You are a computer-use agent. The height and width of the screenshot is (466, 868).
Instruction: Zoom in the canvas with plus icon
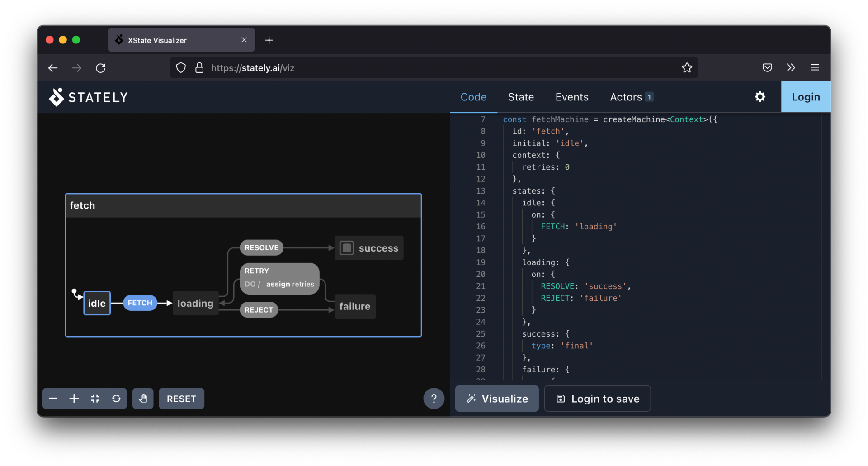[x=74, y=399]
